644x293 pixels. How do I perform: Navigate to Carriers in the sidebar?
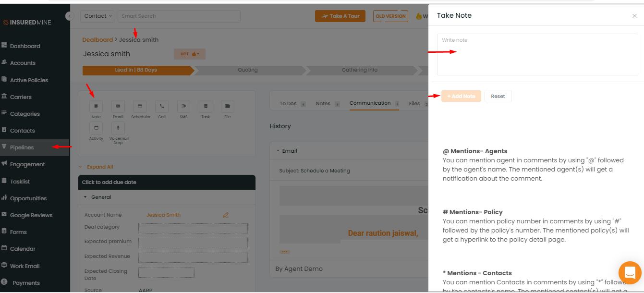pyautogui.click(x=21, y=97)
